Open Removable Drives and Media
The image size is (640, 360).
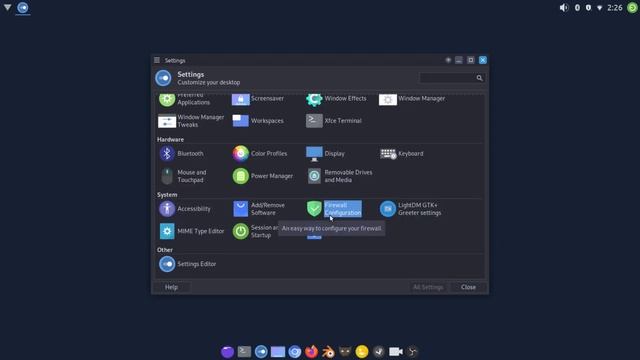point(339,176)
